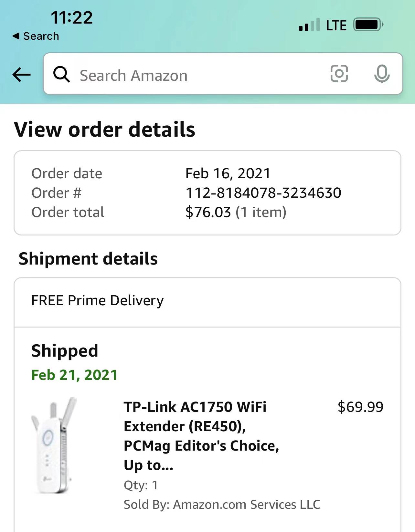Screen dimensions: 415x532
Task: Tap the Feb 21, 2021 shipped date
Action: click(x=74, y=375)
